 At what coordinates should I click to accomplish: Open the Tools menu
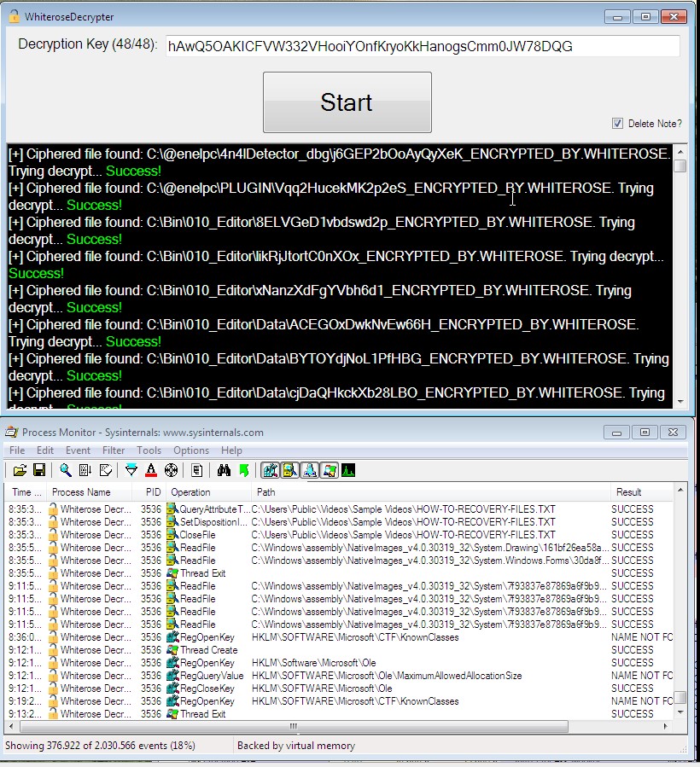pos(149,450)
